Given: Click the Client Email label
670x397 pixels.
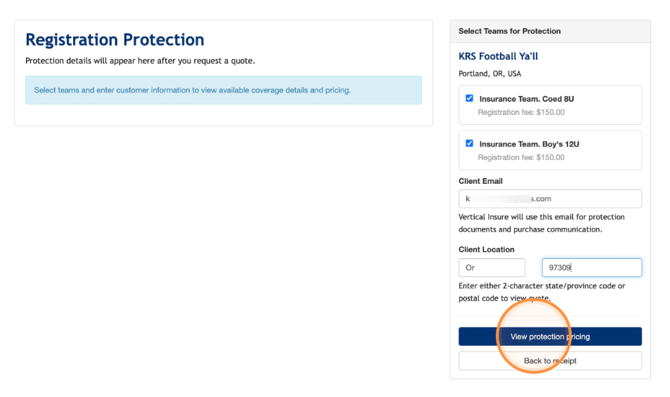Looking at the screenshot, I should pyautogui.click(x=480, y=181).
